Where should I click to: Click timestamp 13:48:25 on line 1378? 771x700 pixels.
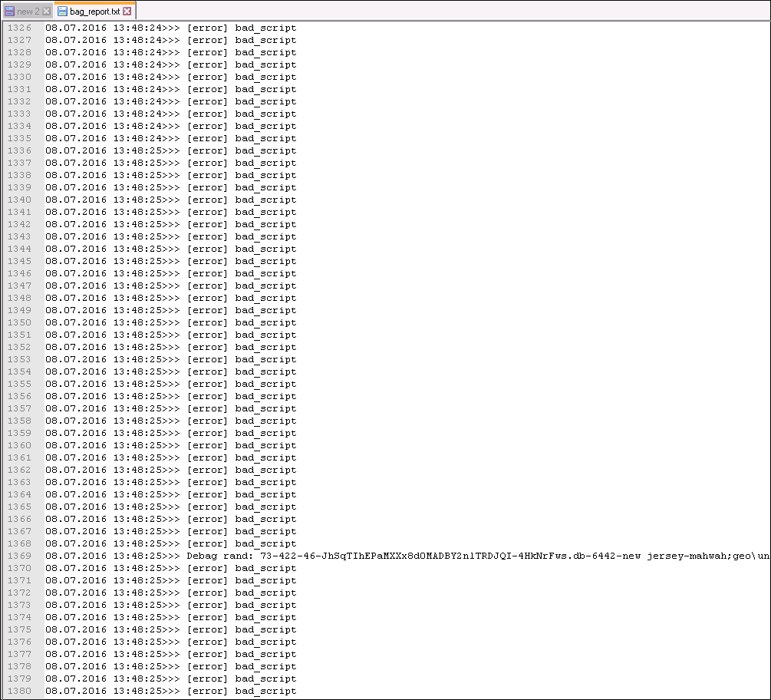pos(137,666)
